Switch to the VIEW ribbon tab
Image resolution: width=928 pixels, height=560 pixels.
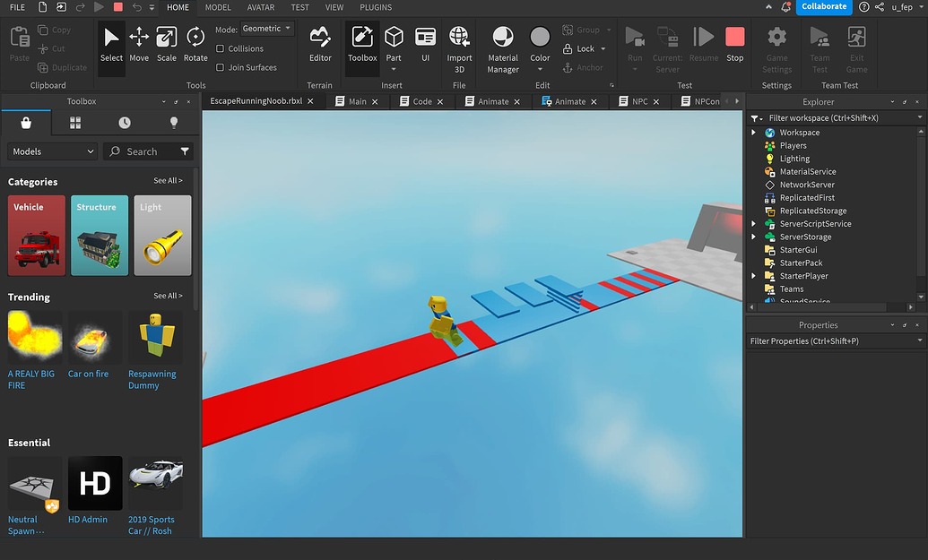click(334, 7)
